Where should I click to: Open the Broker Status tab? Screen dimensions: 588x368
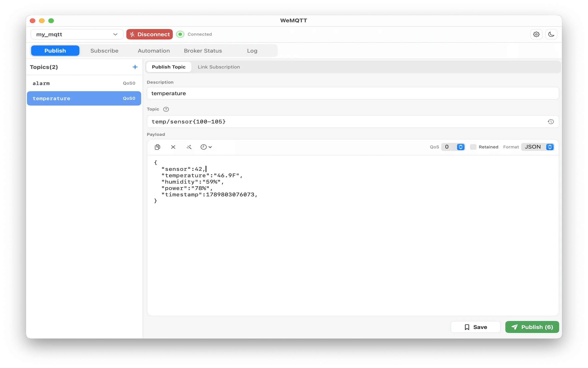pyautogui.click(x=203, y=51)
